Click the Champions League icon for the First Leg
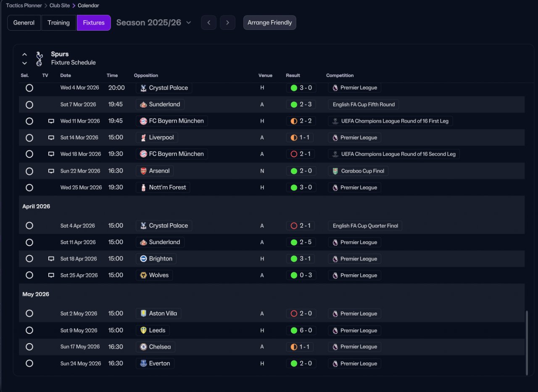The image size is (538, 392). 335,121
